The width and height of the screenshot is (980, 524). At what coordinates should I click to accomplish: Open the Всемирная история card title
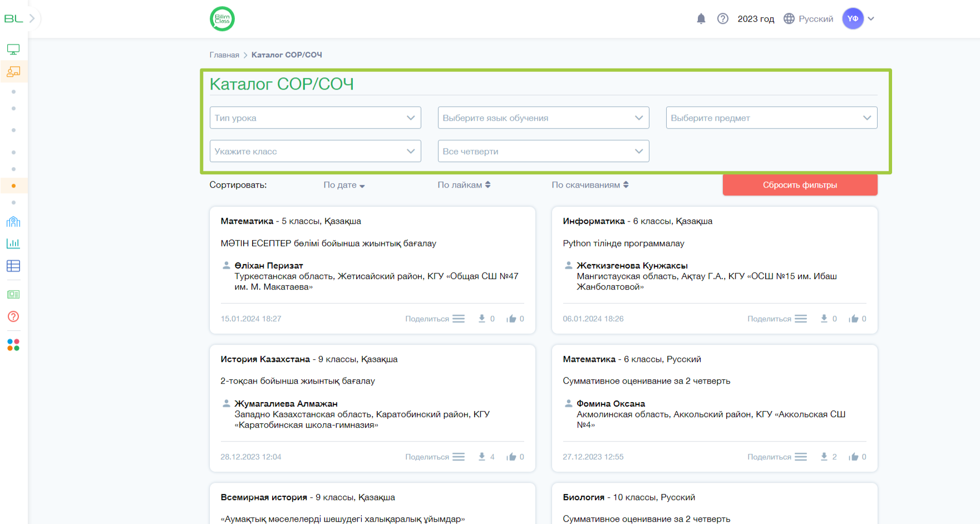coord(308,497)
